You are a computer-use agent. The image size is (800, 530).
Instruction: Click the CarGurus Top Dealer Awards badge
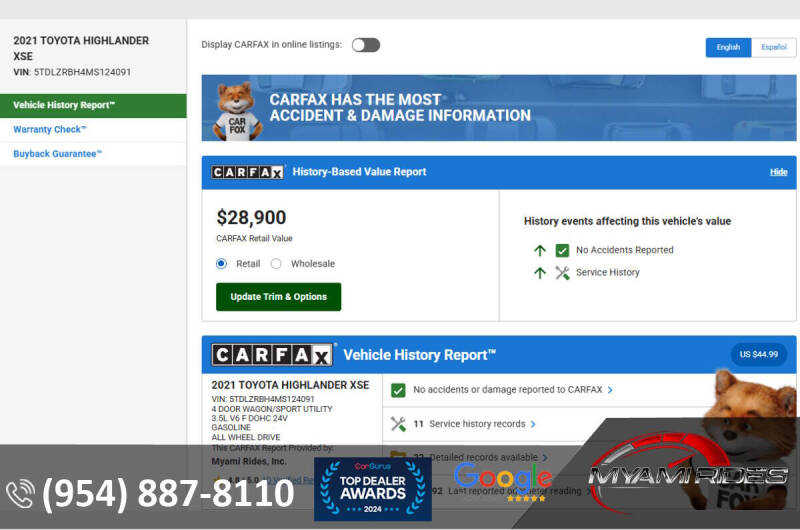pyautogui.click(x=372, y=489)
